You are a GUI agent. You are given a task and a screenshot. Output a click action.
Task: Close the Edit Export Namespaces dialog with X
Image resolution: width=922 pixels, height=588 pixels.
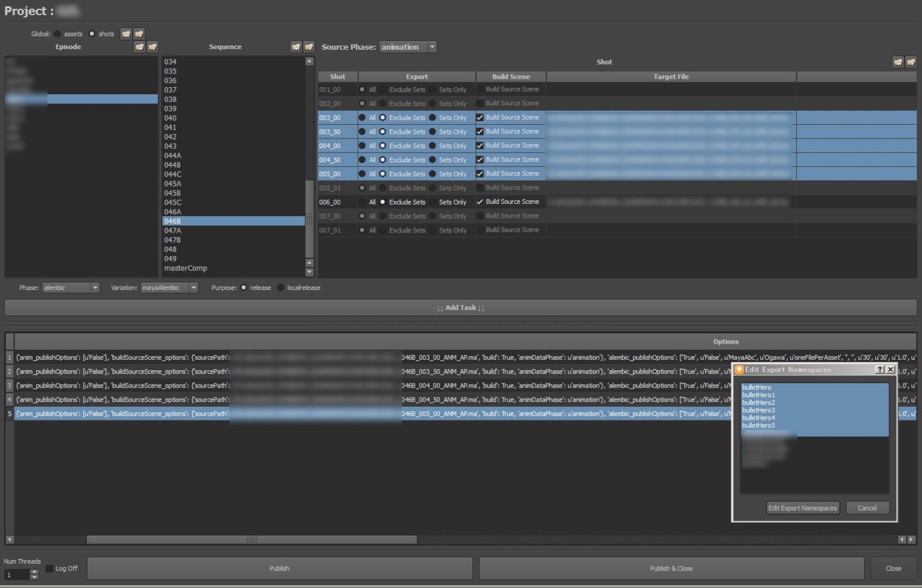pyautogui.click(x=890, y=370)
